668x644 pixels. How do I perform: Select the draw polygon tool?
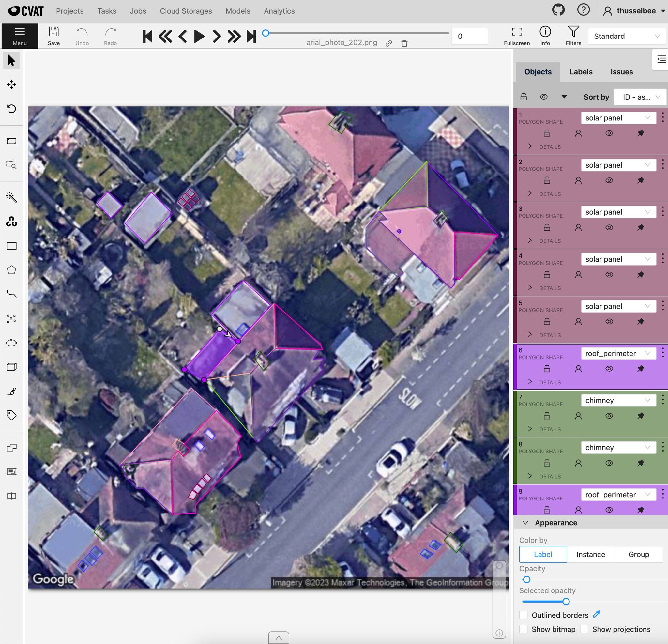(x=12, y=270)
